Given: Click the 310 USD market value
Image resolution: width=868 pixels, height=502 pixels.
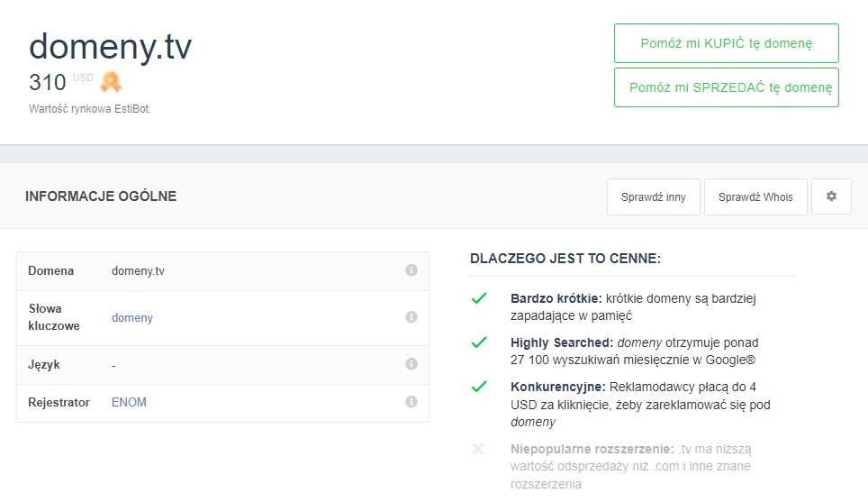Looking at the screenshot, I should (x=48, y=83).
